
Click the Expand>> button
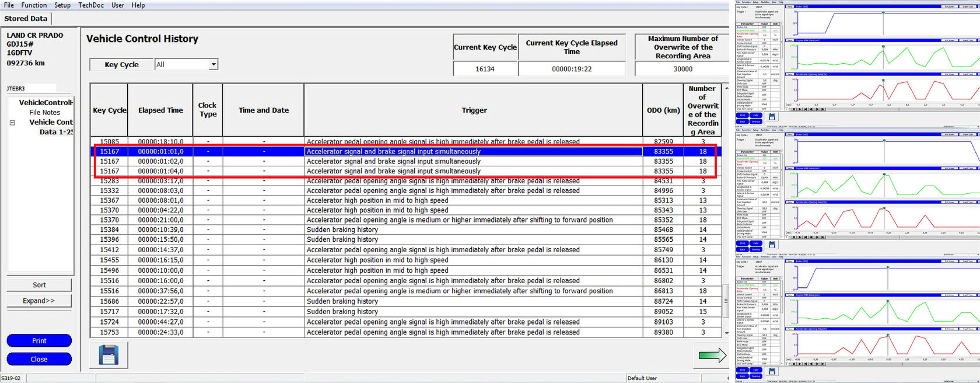point(39,301)
